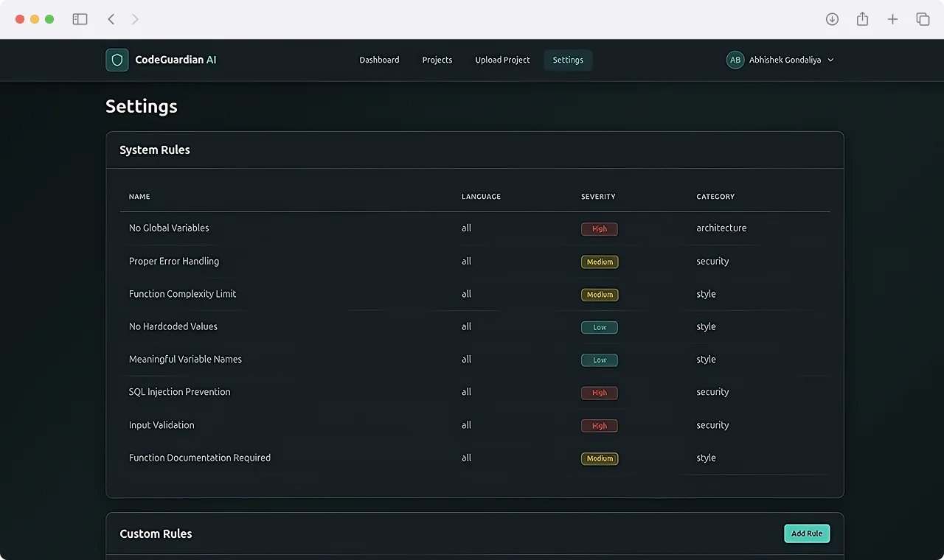The width and height of the screenshot is (944, 560).
Task: Expand the Abhishek Gondaliya account dropdown
Action: tap(830, 60)
